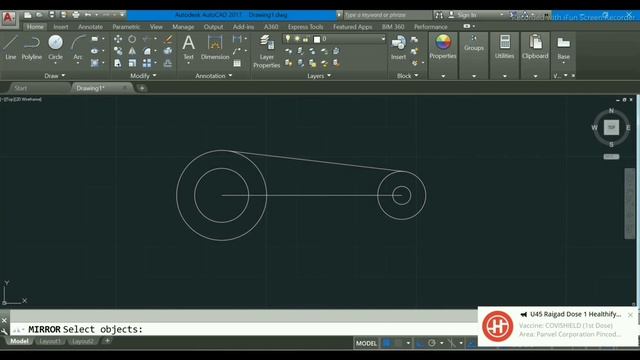Toggle grid display in status bar
The image size is (640, 360).
pos(387,343)
